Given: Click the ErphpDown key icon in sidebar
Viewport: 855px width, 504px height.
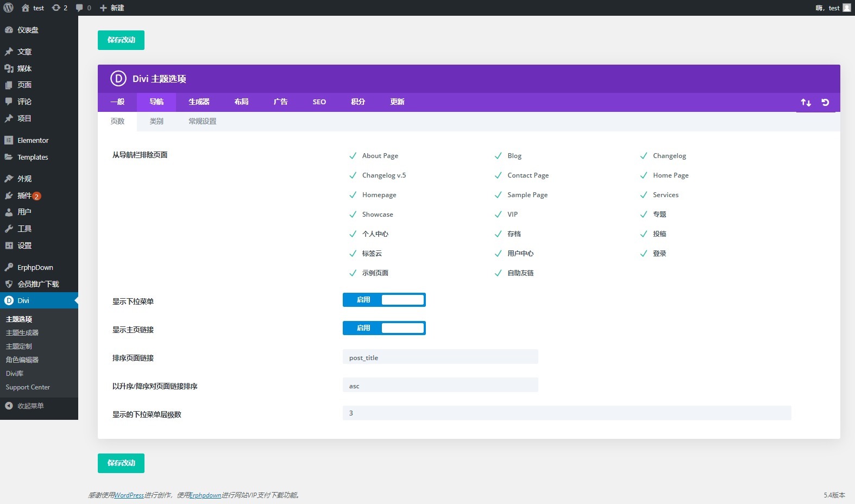Looking at the screenshot, I should point(9,267).
